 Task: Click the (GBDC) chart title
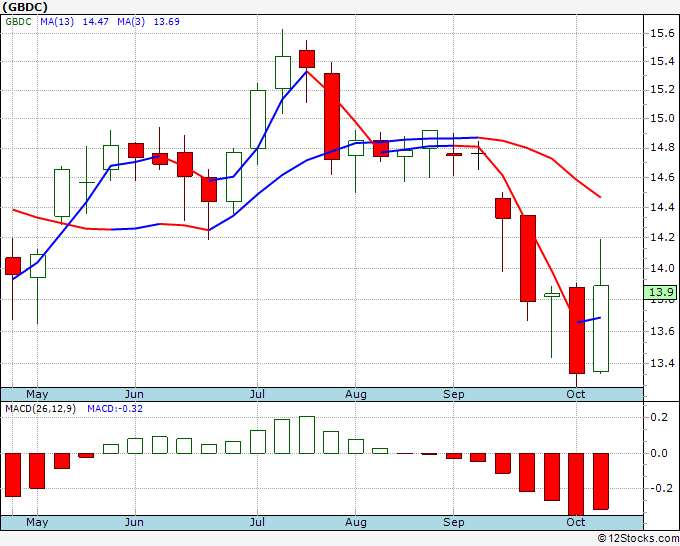[25, 7]
